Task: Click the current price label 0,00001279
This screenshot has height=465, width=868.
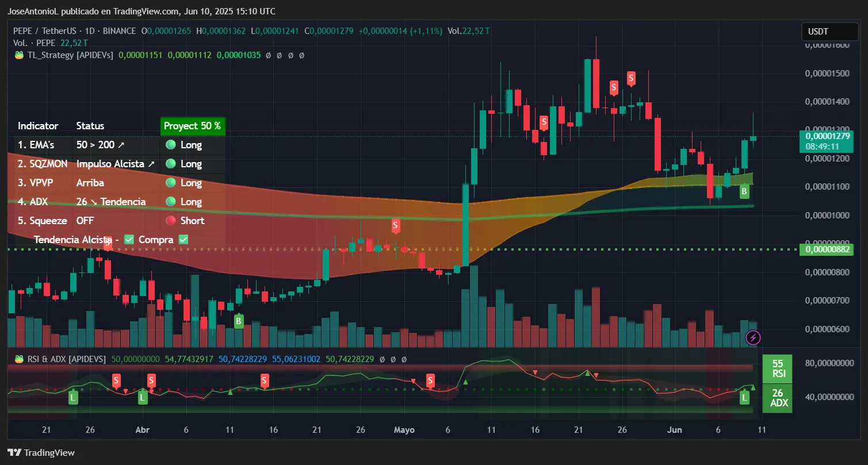Action: 825,136
